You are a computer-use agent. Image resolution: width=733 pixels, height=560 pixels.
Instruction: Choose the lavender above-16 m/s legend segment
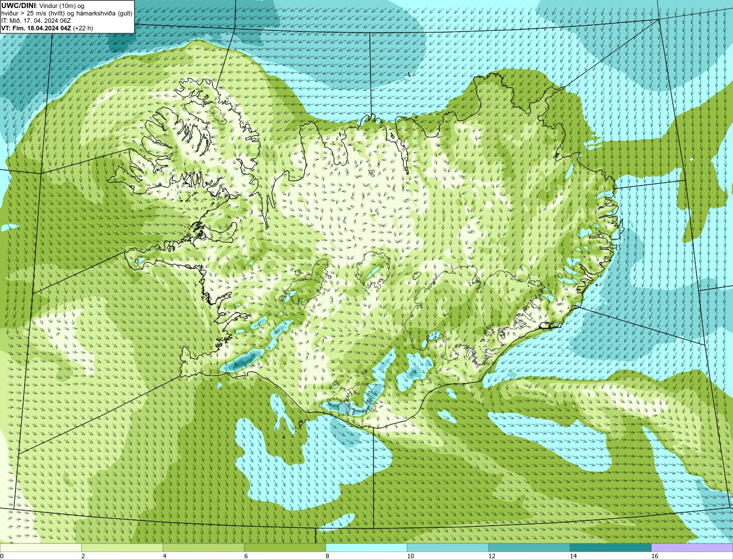[x=692, y=547]
